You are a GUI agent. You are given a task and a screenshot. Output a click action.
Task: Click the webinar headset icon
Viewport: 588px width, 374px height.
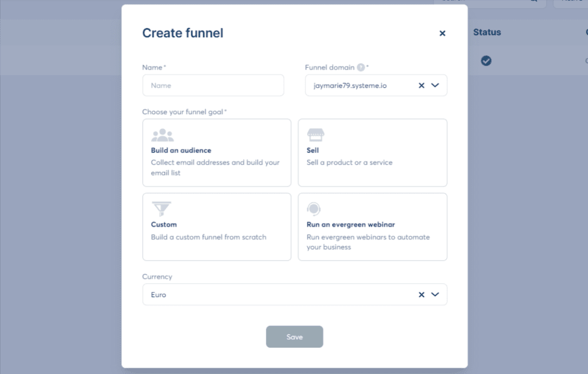314,209
